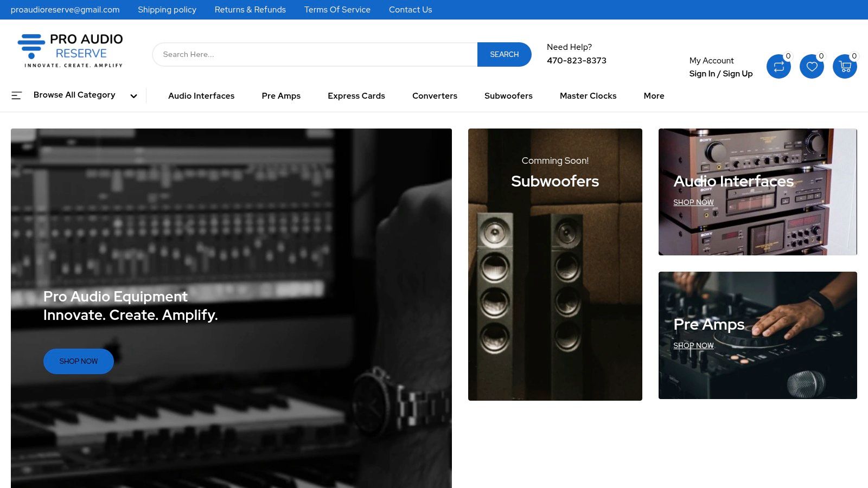Click the hamburger menu icon beside Browse All Category
Viewport: 868px width, 488px height.
pyautogui.click(x=17, y=95)
